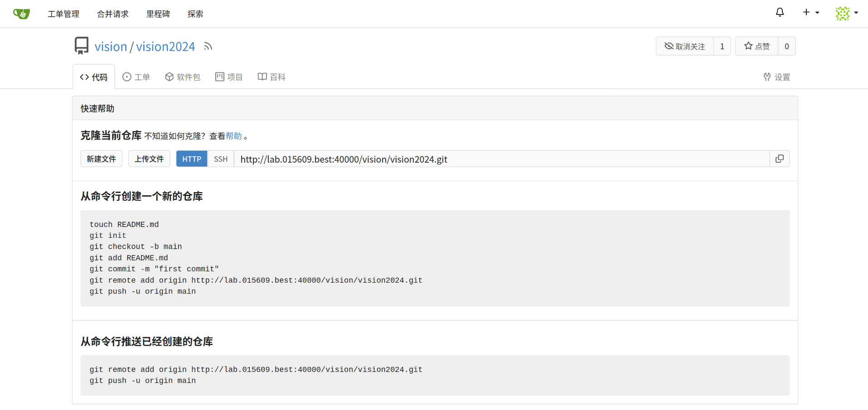Click the RSS feed icon
The width and height of the screenshot is (868, 410).
pos(208,46)
